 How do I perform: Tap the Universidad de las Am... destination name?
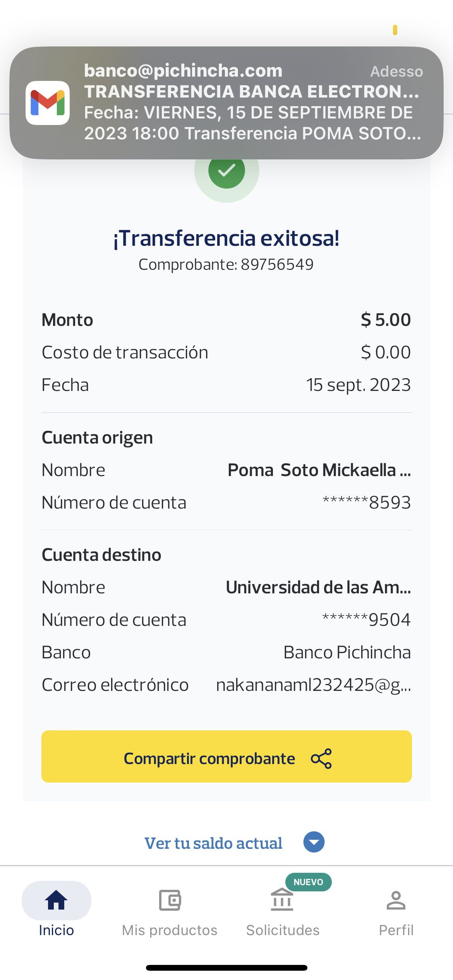tap(318, 588)
